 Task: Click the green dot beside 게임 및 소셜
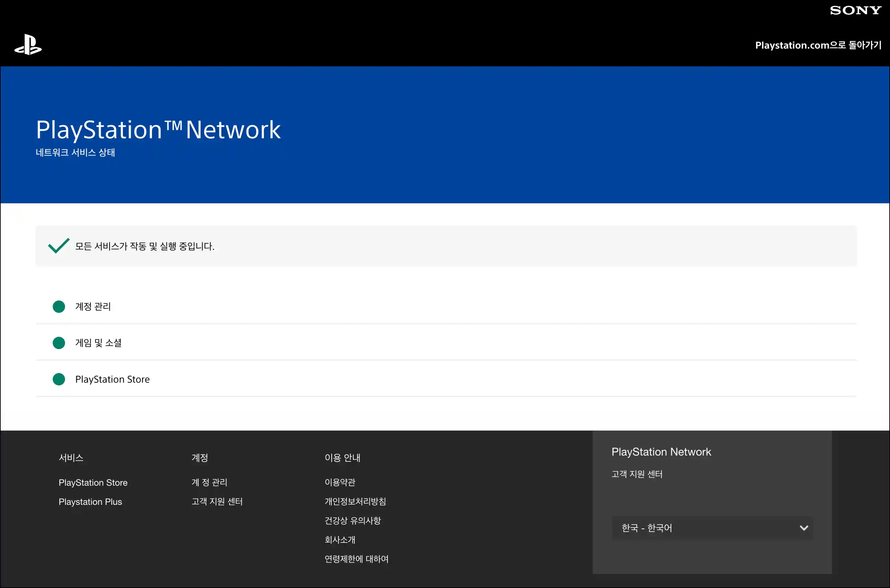(59, 343)
